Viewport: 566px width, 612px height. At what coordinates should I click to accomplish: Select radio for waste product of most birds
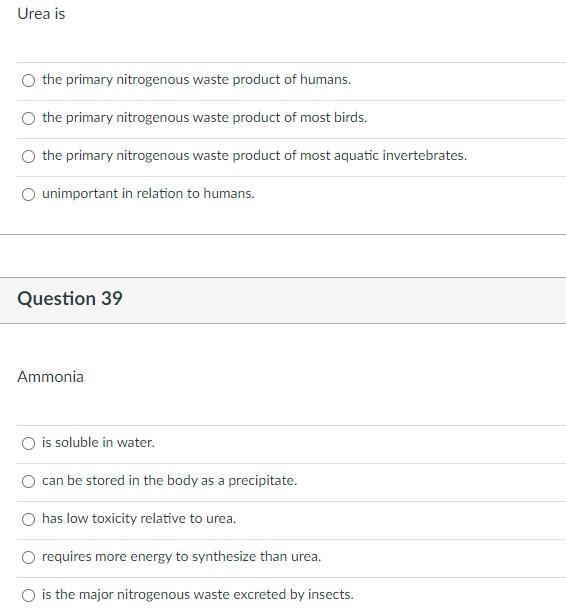coord(28,118)
